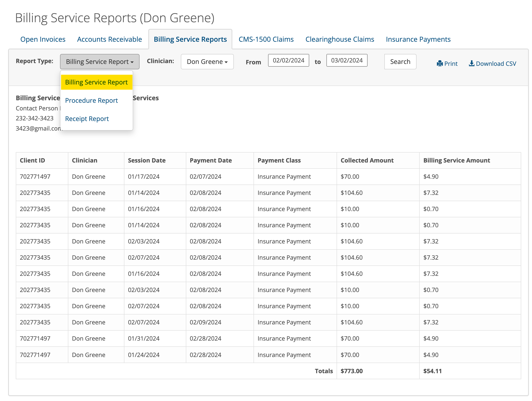Click the Download CSV download icon
The image size is (532, 401).
point(471,63)
